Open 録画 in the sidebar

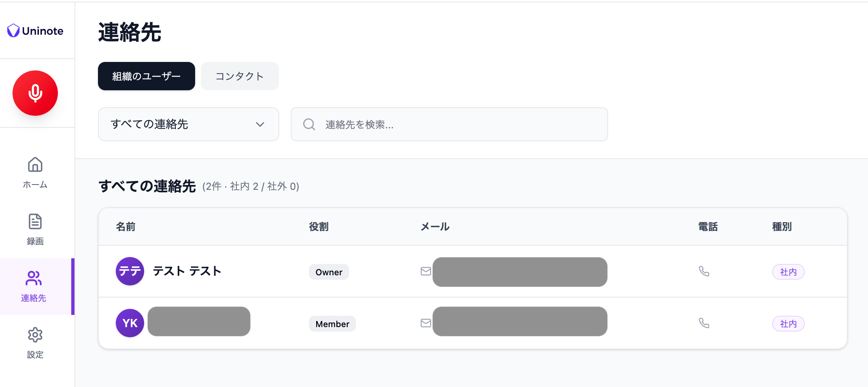(35, 230)
